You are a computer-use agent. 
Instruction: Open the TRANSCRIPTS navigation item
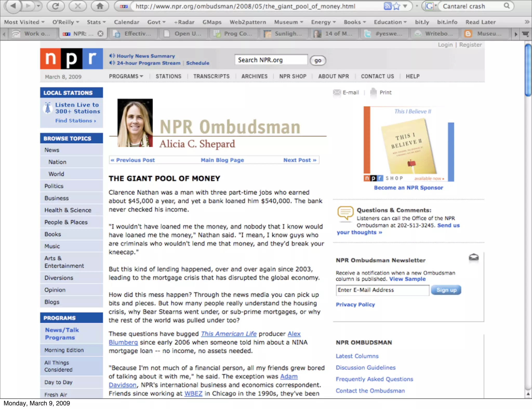pos(211,76)
